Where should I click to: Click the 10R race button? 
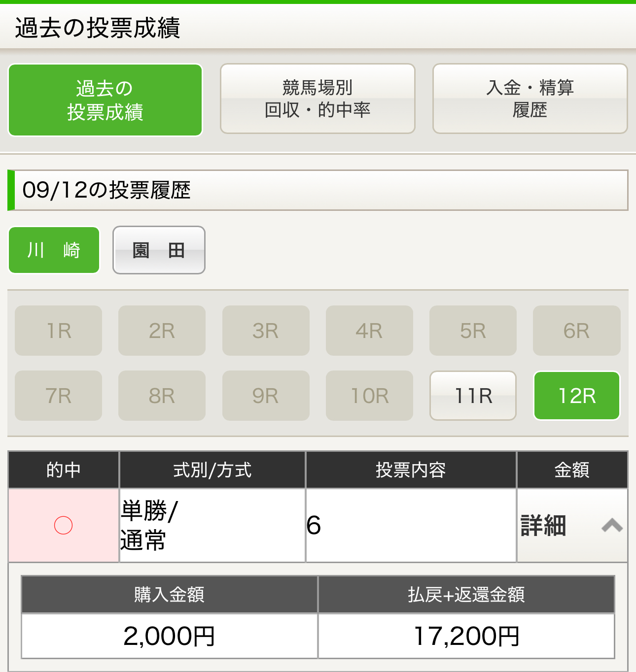coord(369,396)
